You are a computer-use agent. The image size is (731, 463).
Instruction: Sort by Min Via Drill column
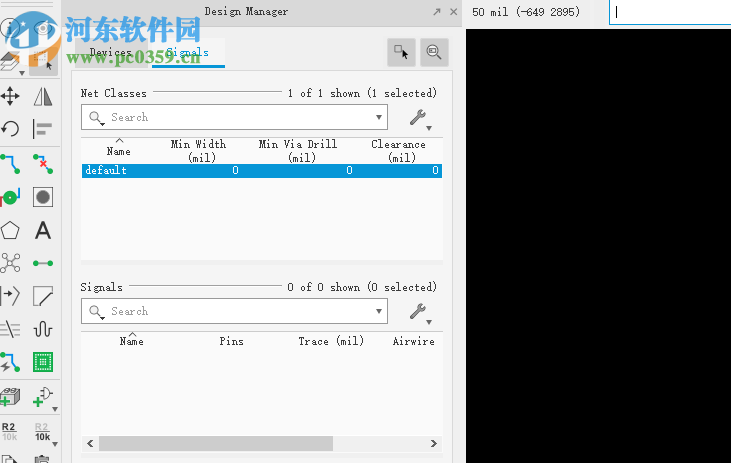[298, 151]
